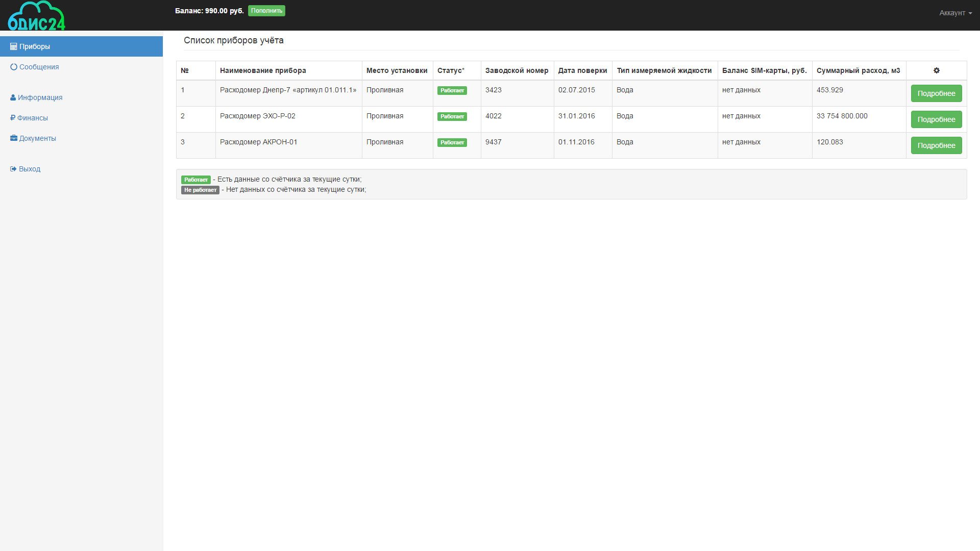Click the gear icon in table header
This screenshot has height=551, width=980.
tap(936, 70)
